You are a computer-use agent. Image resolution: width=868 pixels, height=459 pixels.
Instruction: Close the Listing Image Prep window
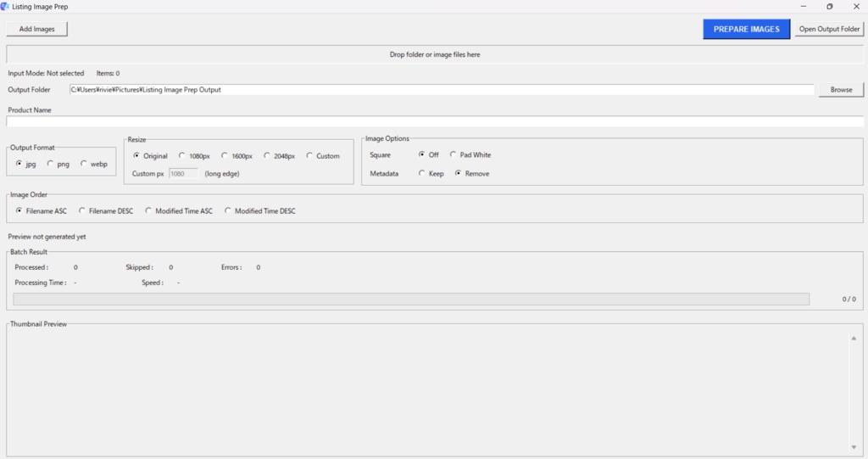coord(856,7)
